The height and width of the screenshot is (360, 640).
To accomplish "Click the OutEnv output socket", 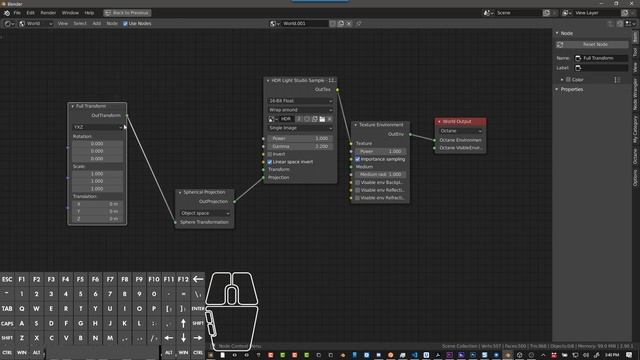I will click(x=410, y=134).
